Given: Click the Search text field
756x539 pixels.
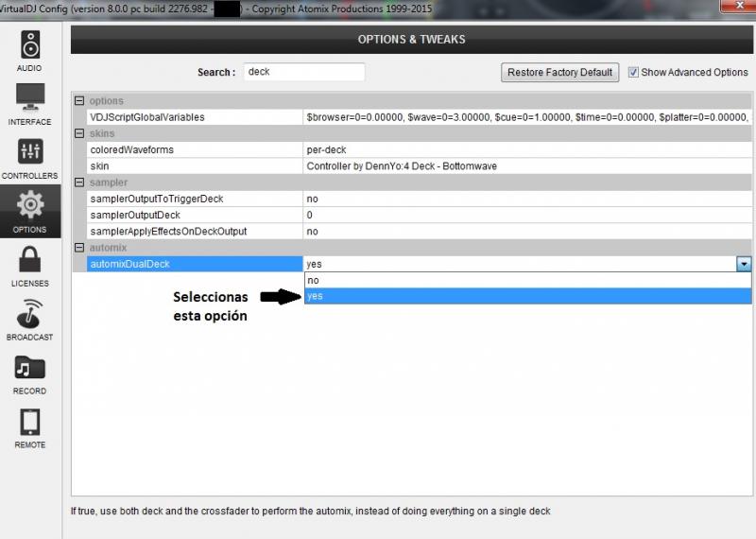Looking at the screenshot, I should tap(303, 72).
